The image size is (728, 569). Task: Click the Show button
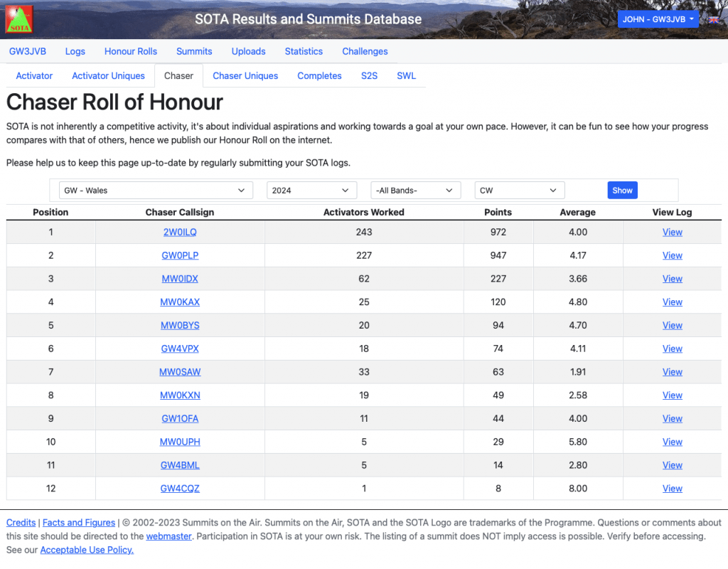pos(622,191)
